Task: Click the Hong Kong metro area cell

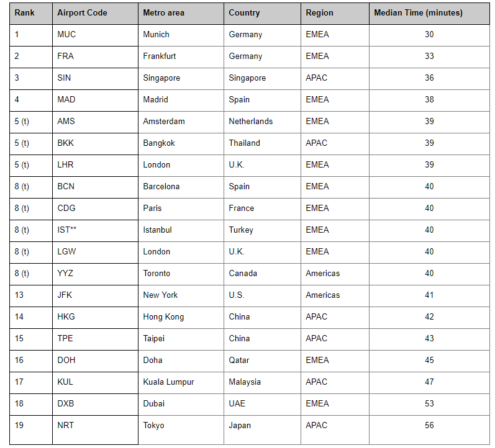Action: tap(181, 318)
